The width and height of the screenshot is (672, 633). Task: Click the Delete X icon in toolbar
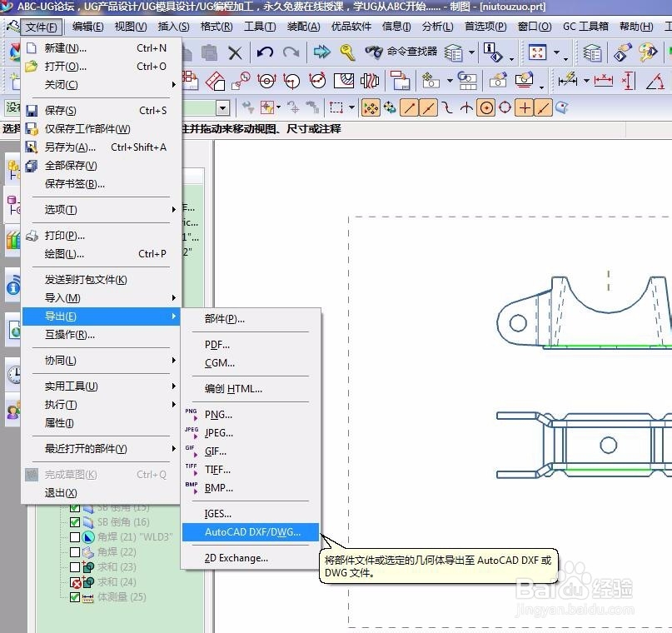tap(235, 52)
